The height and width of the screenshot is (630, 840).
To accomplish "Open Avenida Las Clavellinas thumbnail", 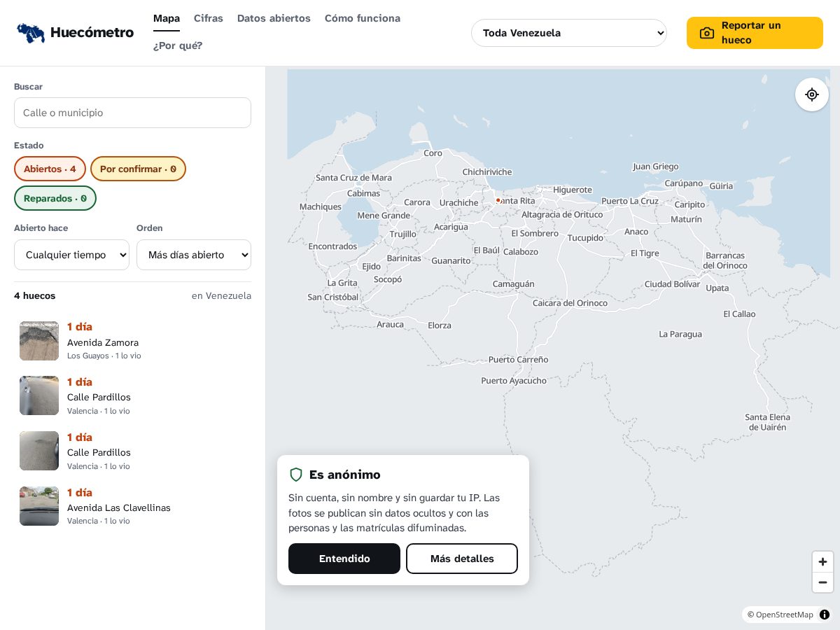I will (39, 506).
